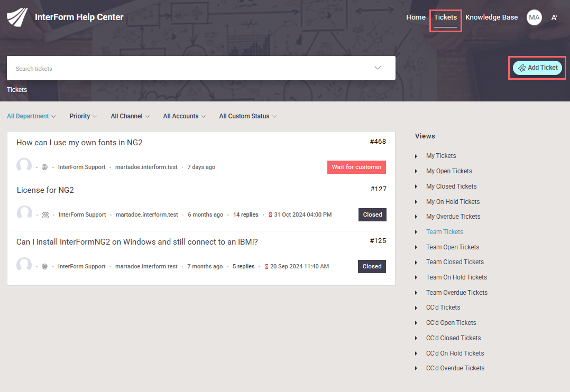570x392 pixels.
Task: Go to the Home tab
Action: pos(416,17)
